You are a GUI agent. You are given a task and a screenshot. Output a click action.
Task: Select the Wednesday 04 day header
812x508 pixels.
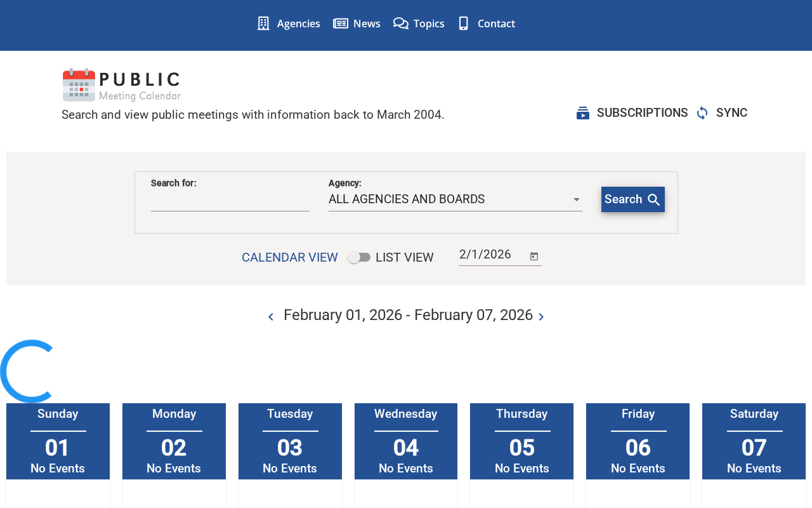point(406,441)
